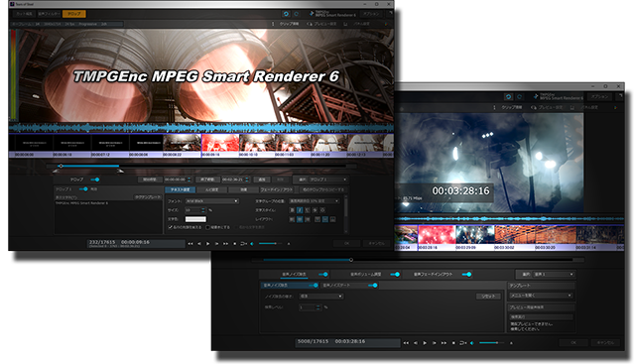Step forward one frame in left window
The image size is (635, 364).
(x=216, y=244)
